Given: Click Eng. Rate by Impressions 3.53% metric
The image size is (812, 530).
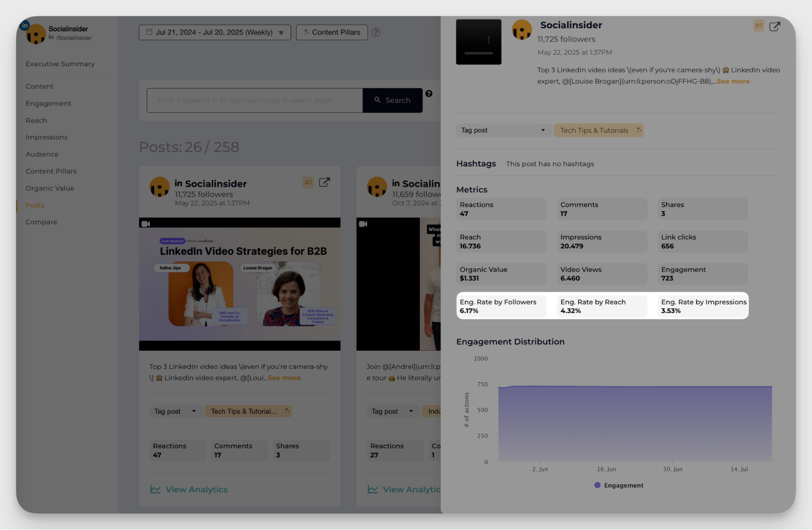Looking at the screenshot, I should (x=703, y=306).
